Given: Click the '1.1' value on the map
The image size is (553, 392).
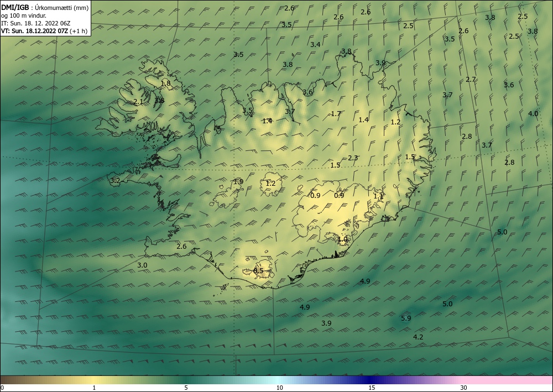Looking at the screenshot, I should (378, 196).
